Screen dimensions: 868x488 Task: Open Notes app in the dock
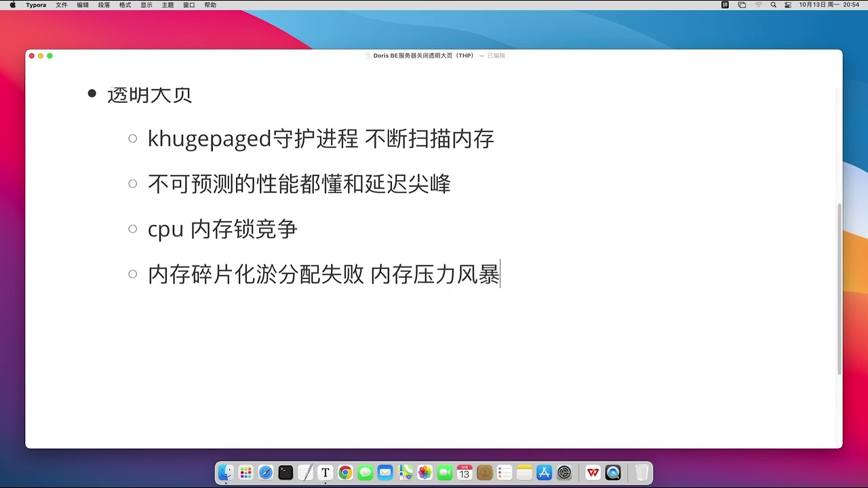coord(525,472)
